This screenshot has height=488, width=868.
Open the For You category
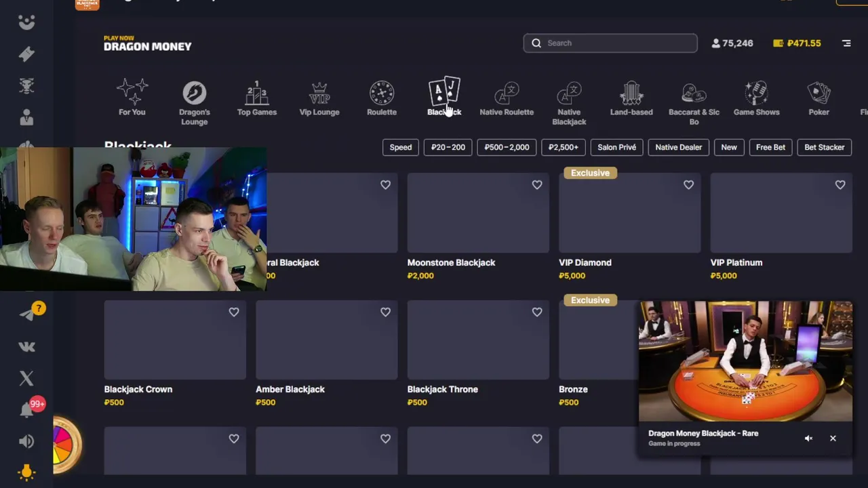[x=132, y=98]
